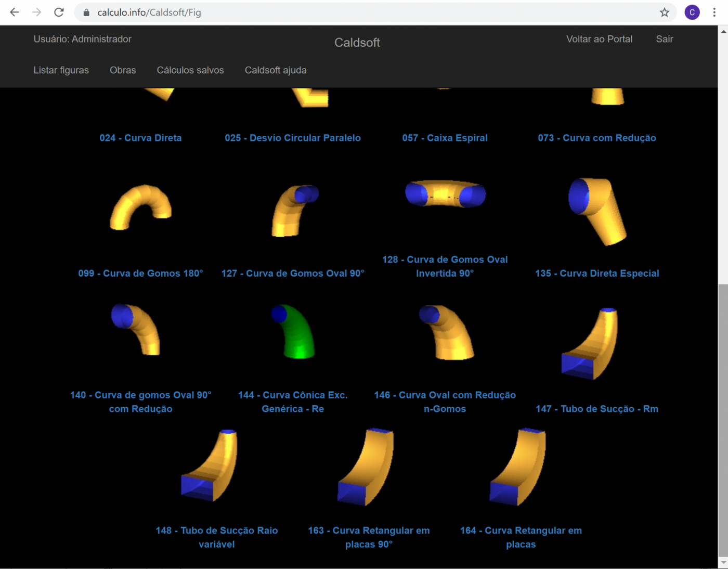This screenshot has width=728, height=569.
Task: Open Cálculos salvos from navigation bar
Action: click(x=190, y=70)
